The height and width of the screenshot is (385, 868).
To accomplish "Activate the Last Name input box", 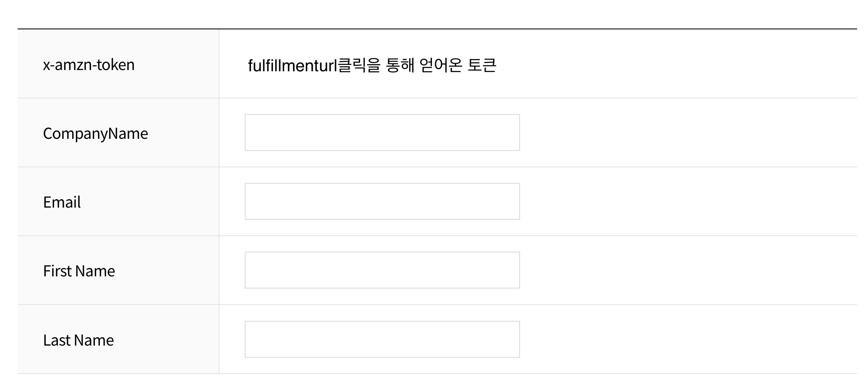I will [382, 339].
